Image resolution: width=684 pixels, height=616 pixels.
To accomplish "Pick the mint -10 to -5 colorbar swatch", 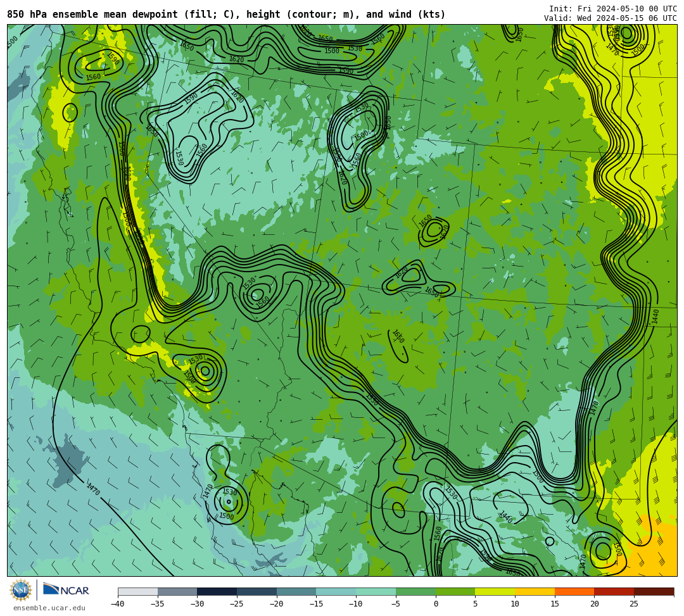I will 376,591.
